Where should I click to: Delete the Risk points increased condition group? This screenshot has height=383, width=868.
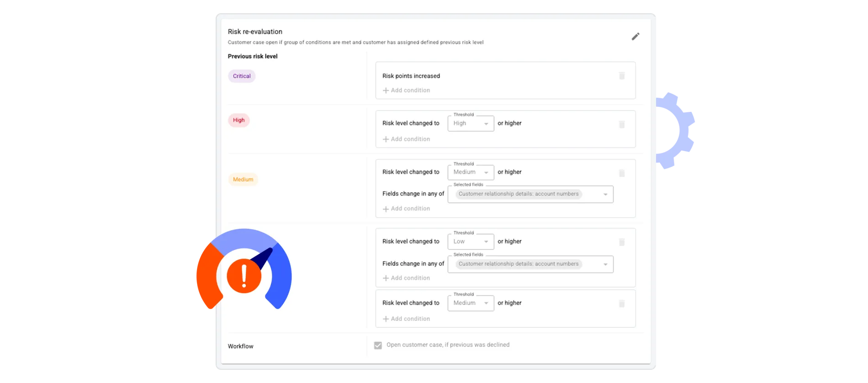tap(622, 76)
